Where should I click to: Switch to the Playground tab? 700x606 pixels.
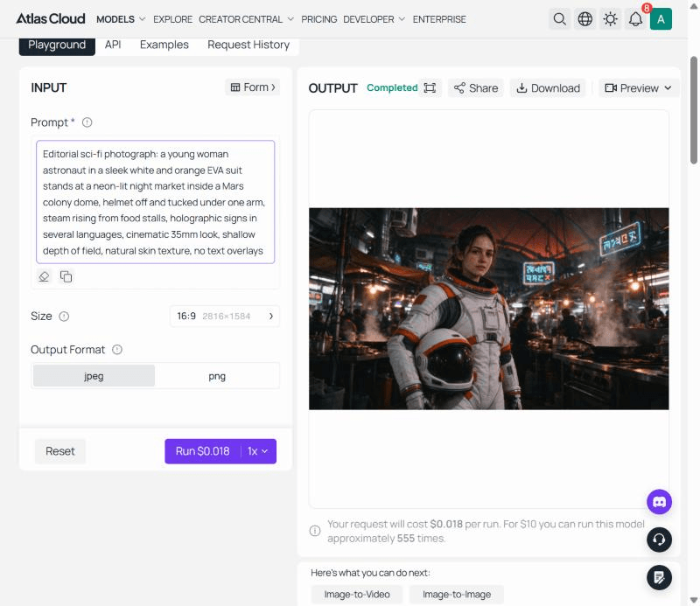point(57,45)
